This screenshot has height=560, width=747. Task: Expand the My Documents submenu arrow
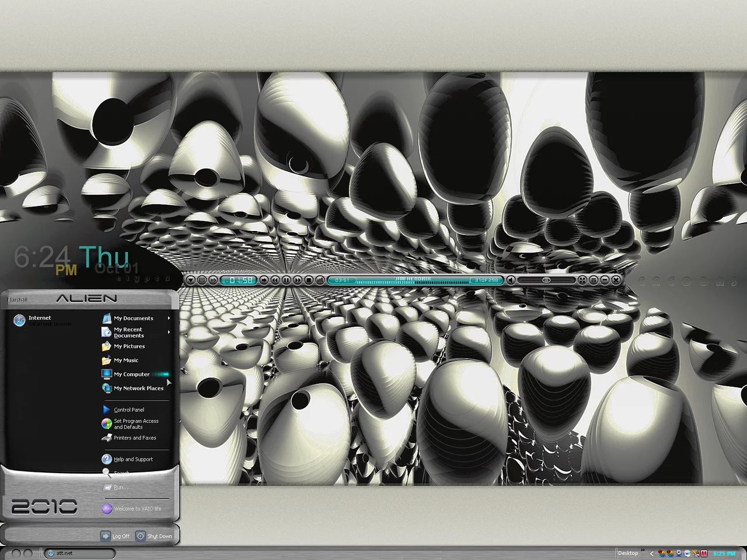click(x=169, y=318)
